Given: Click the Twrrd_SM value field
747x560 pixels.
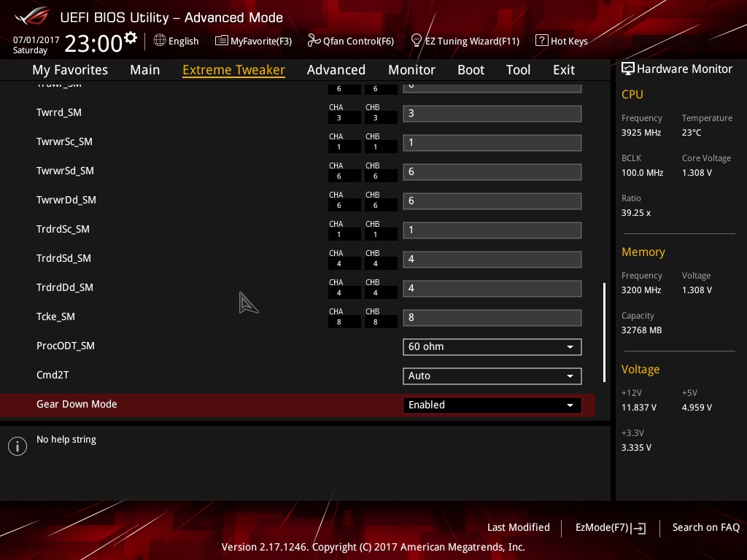Looking at the screenshot, I should pos(492,113).
